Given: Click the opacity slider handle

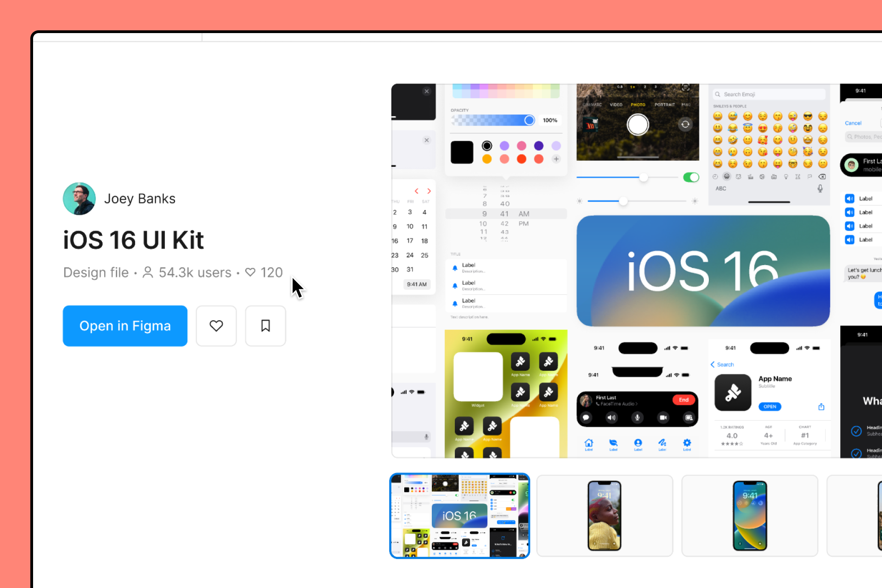Looking at the screenshot, I should pos(529,120).
